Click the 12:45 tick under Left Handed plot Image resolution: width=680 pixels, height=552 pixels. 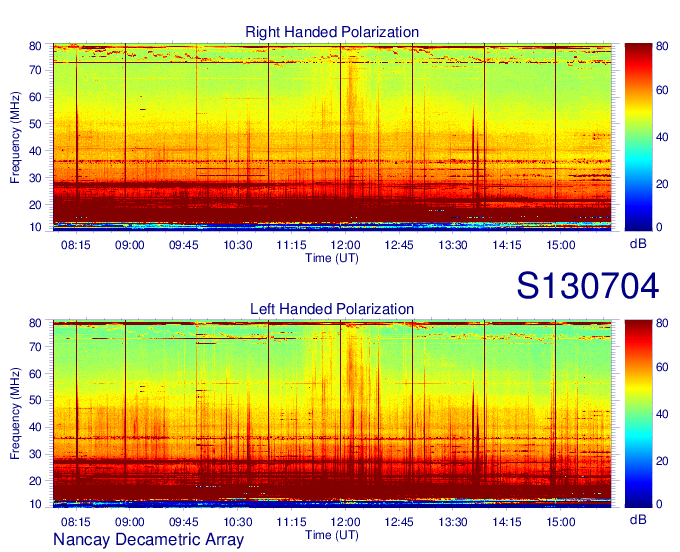[399, 522]
